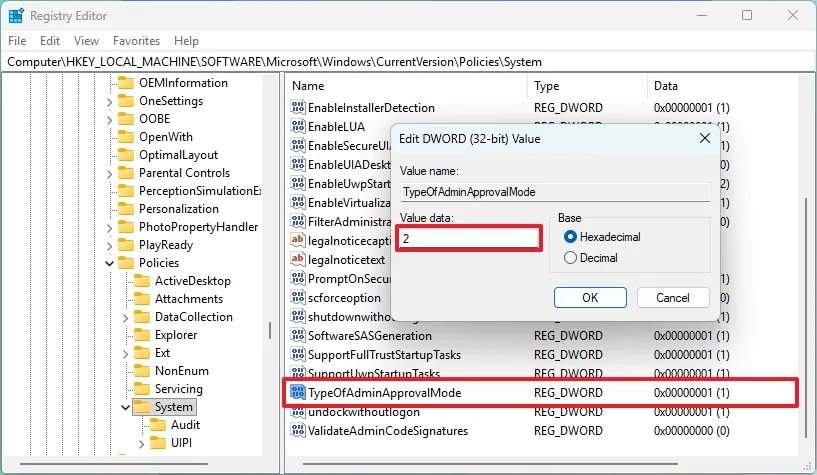
Task: Click the legalnoticecaption string value icon
Action: point(298,240)
